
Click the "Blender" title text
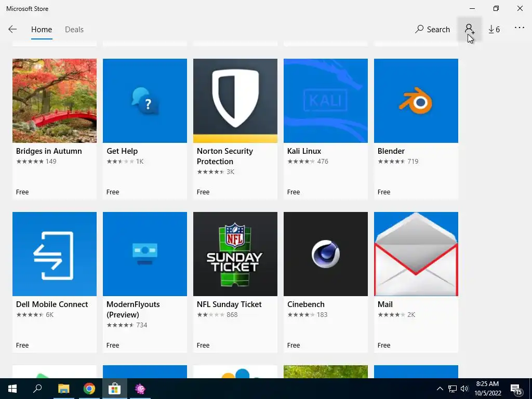click(x=391, y=151)
